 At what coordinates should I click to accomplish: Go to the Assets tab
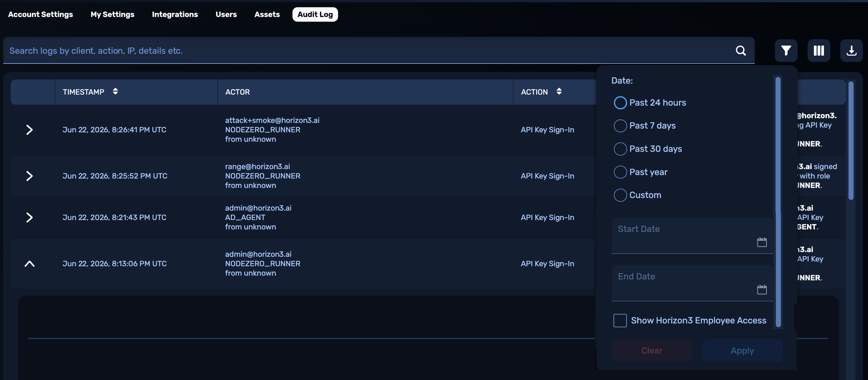[267, 14]
